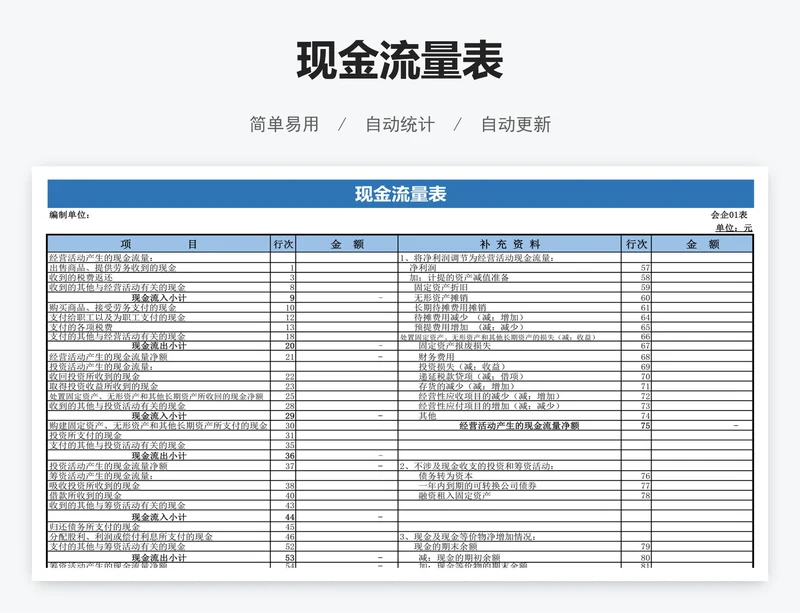
Task: Select the 财务费用 row
Action: point(437,357)
